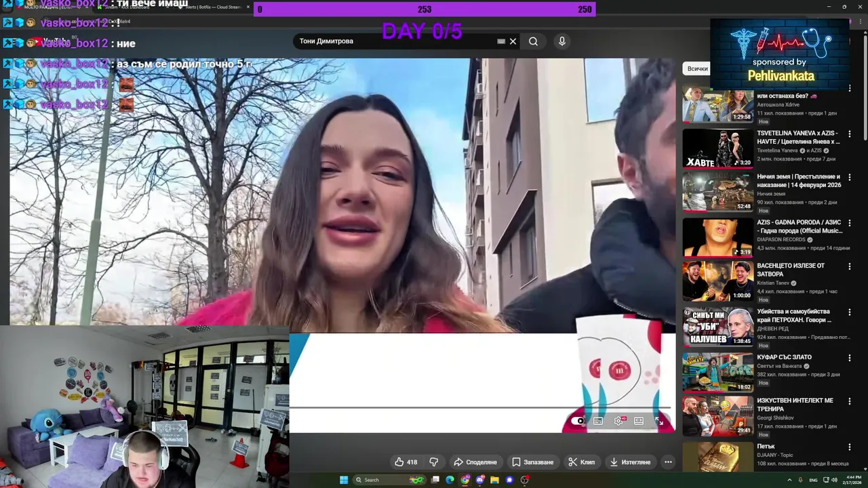Screen dimensions: 868x488
Task: Share video via Споделяне button
Action: coord(475,462)
